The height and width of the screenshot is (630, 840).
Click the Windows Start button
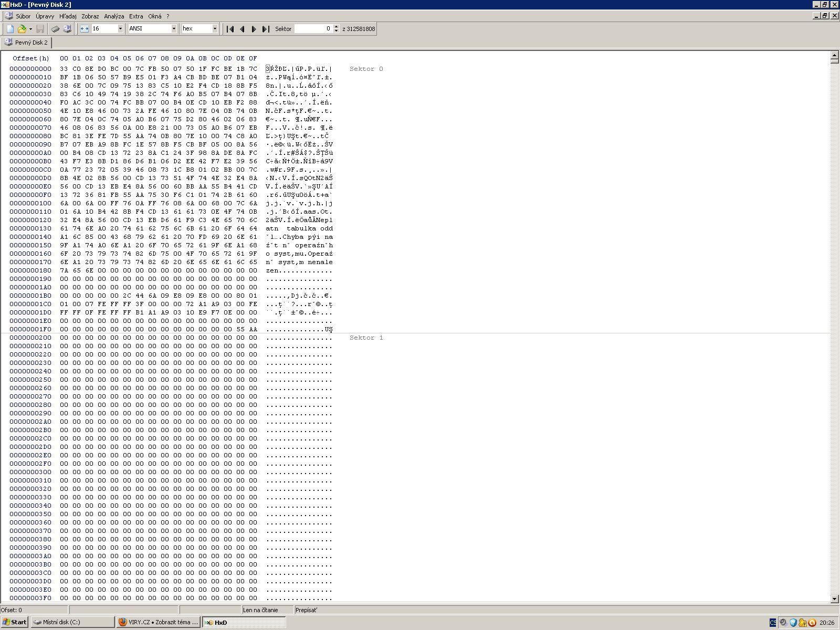point(14,622)
